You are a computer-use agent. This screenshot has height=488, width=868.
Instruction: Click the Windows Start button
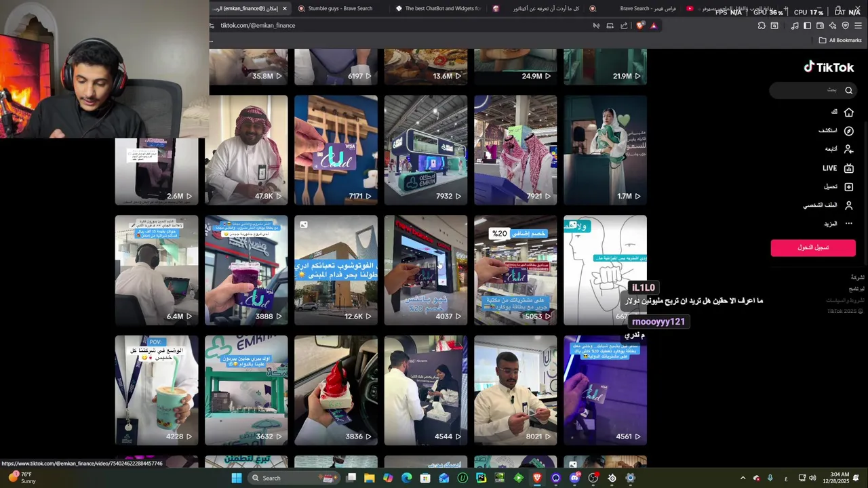237,478
